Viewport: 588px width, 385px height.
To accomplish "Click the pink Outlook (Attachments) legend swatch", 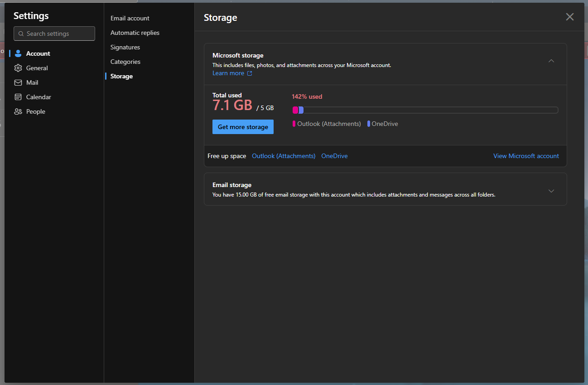I will click(294, 124).
